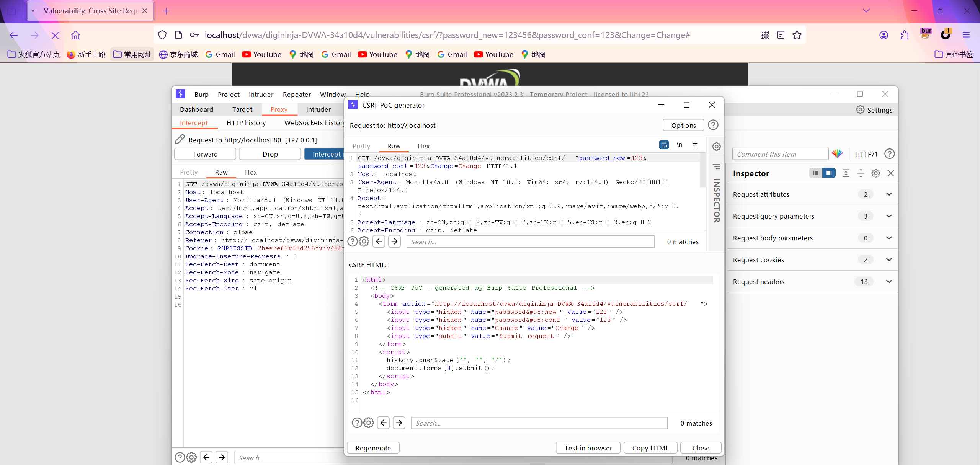Open the Firefox home page icon
Screen dimensions: 980x465
(x=75, y=35)
